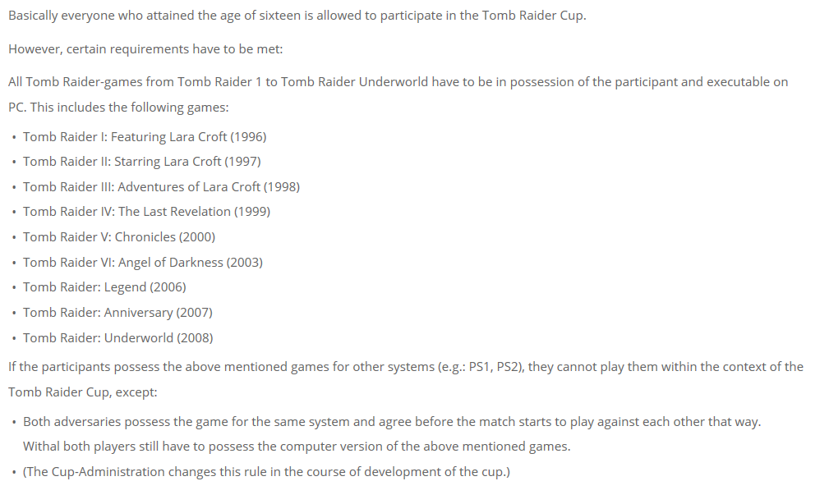Image resolution: width=829 pixels, height=504 pixels.
Task: Click the line mentioning 'PS1, PS2' systems
Action: pos(406,367)
